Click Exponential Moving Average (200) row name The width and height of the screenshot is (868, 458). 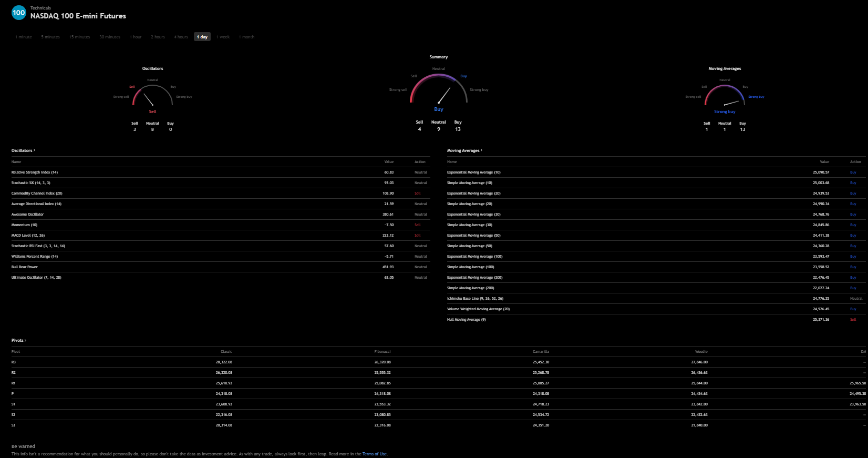point(475,278)
